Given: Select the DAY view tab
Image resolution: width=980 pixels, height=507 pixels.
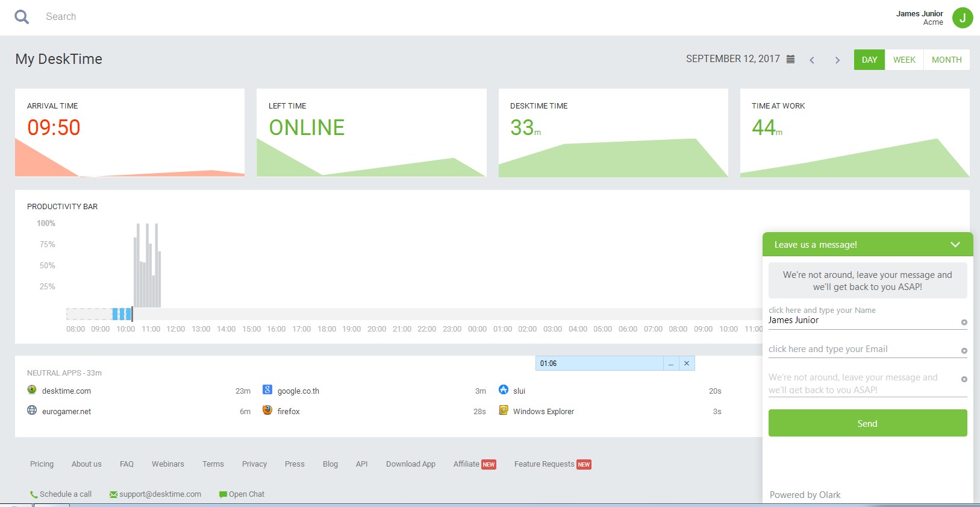Looking at the screenshot, I should point(869,60).
